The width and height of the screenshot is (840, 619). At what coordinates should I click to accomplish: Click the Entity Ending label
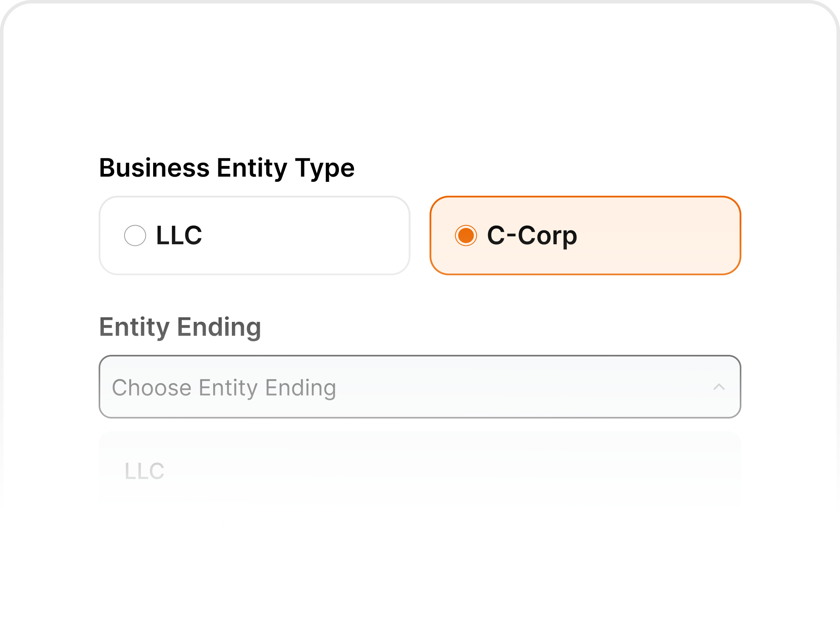point(180,327)
